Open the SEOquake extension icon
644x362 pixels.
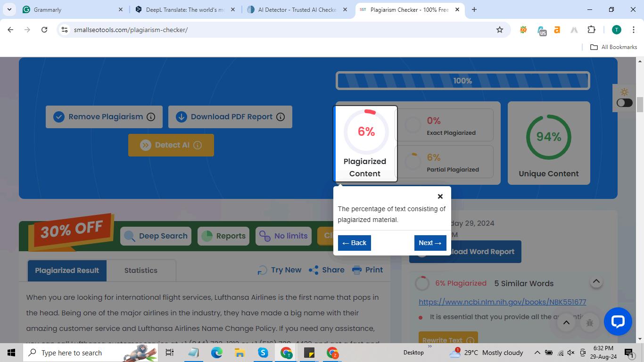[523, 30]
